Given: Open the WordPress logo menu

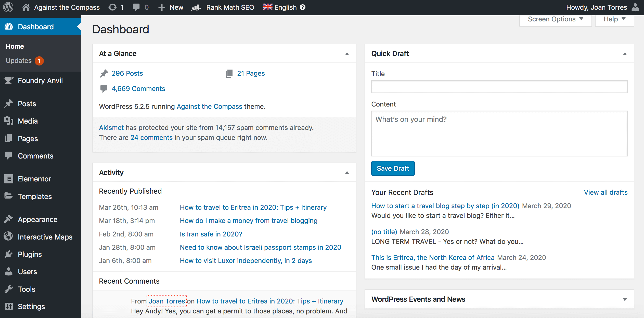Looking at the screenshot, I should [8, 7].
